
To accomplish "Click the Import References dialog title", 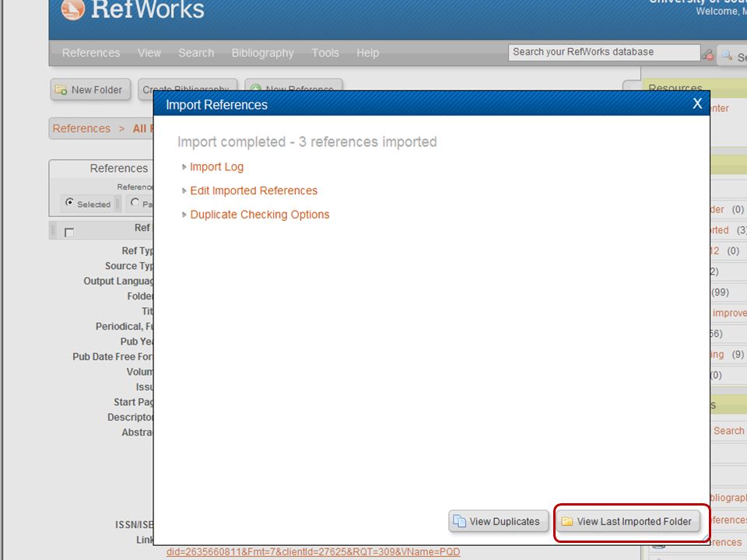I will 217,105.
